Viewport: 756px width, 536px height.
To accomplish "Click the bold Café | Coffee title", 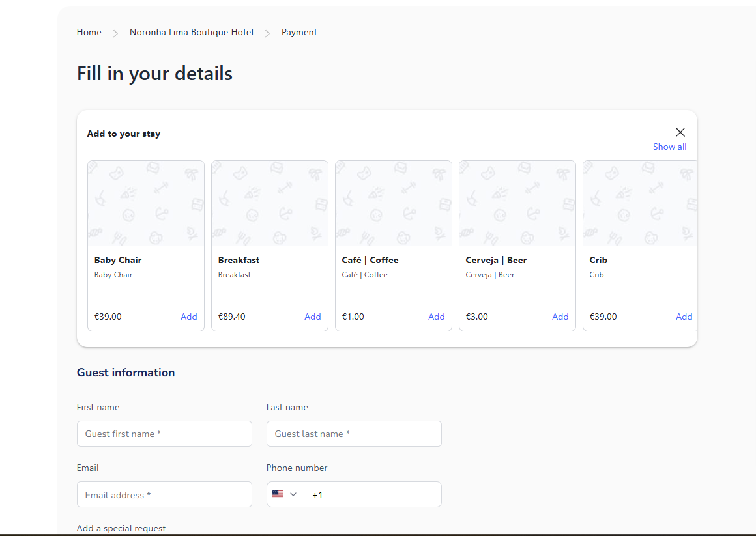I will point(370,260).
